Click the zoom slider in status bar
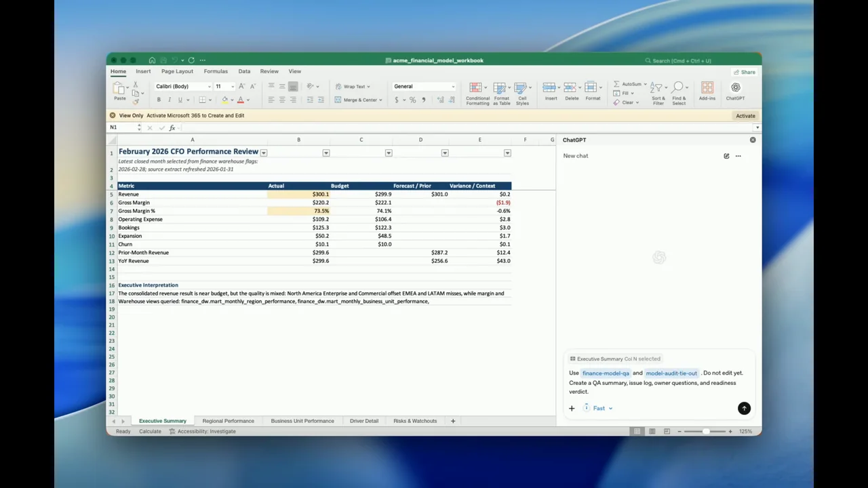Image resolution: width=868 pixels, height=488 pixels. [x=705, y=431]
